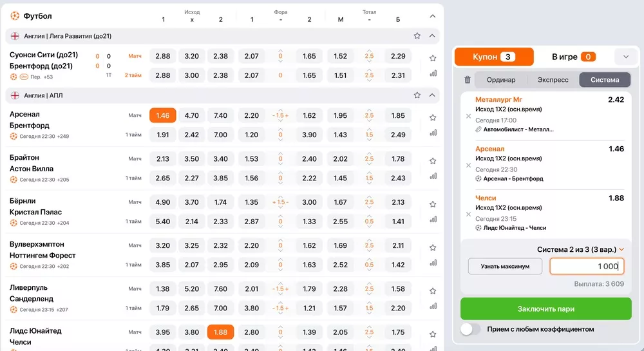Remove Челси bet from coupon
Image resolution: width=644 pixels, height=351 pixels.
468,214
